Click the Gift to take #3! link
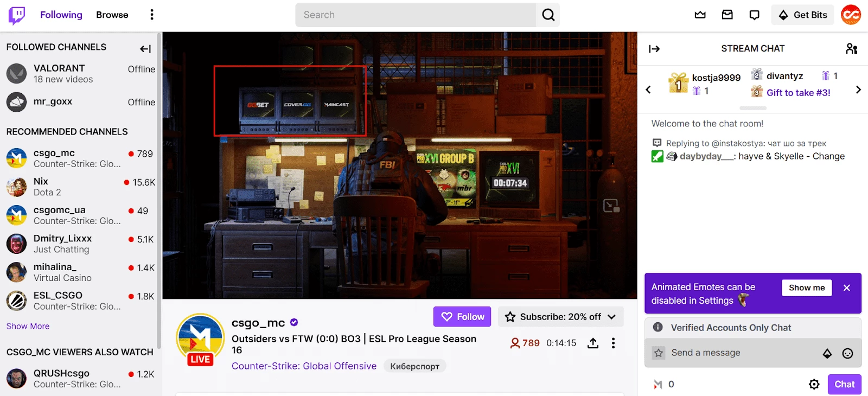 [x=798, y=93]
